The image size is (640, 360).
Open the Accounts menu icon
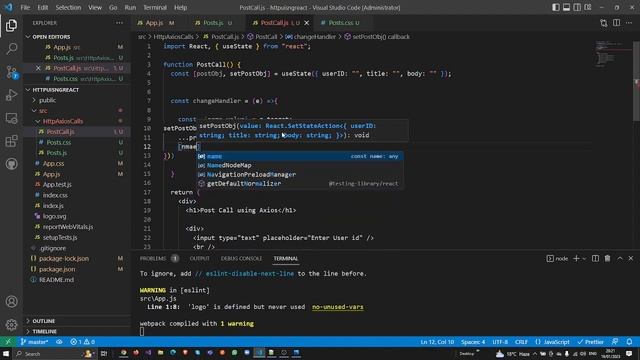click(11, 302)
